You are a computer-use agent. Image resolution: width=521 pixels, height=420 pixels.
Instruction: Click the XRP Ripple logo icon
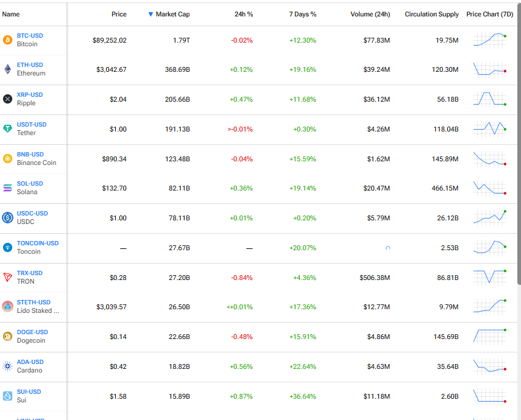point(7,99)
